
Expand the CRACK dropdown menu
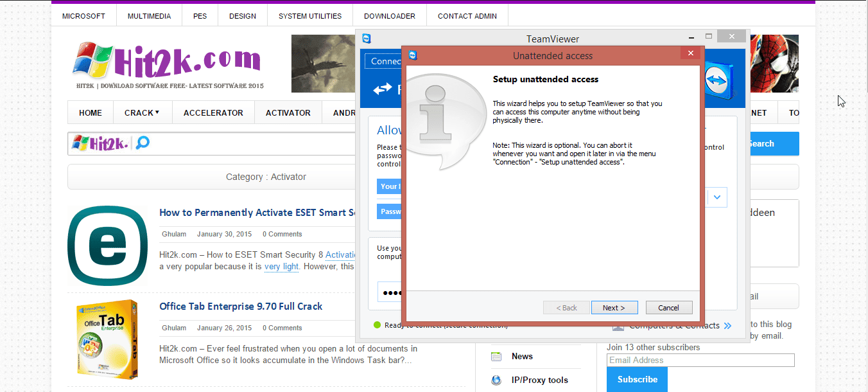click(x=142, y=112)
